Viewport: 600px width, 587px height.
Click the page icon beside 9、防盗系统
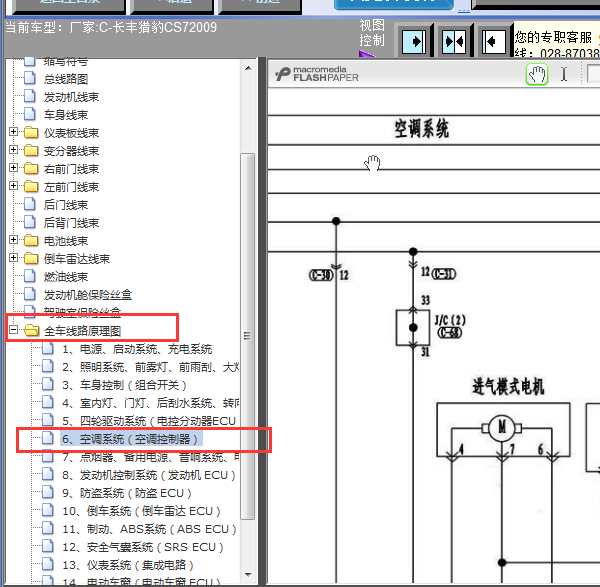click(48, 492)
